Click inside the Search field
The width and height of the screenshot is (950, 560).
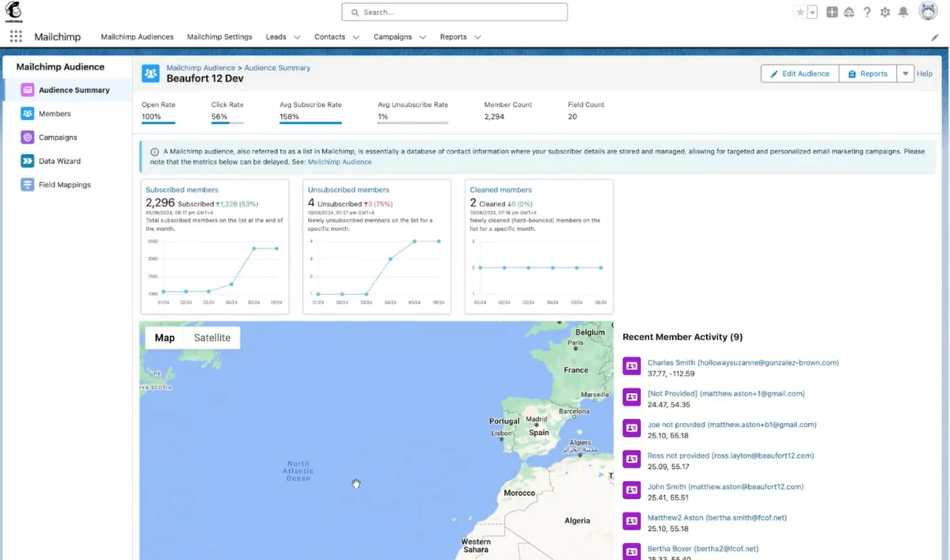click(454, 12)
